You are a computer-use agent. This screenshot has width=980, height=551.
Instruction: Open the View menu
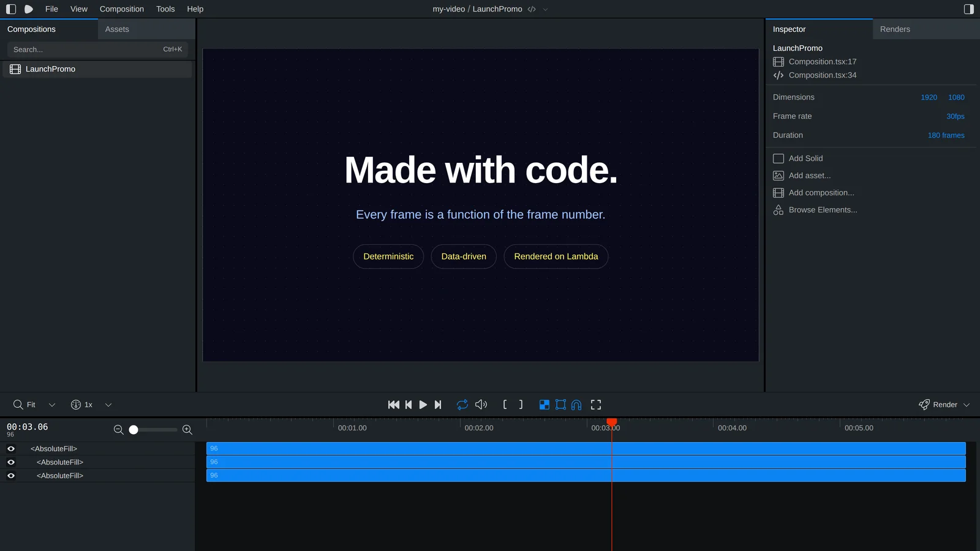coord(79,9)
